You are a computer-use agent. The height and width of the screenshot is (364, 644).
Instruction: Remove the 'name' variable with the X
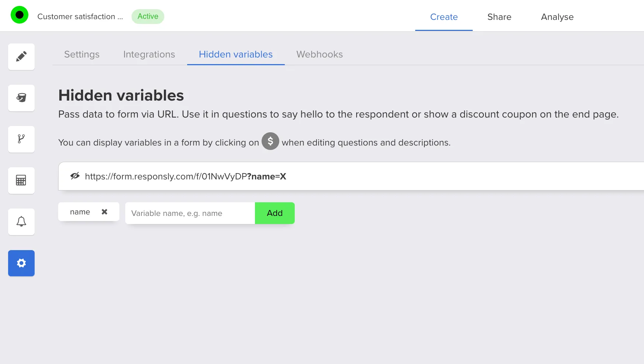point(104,212)
